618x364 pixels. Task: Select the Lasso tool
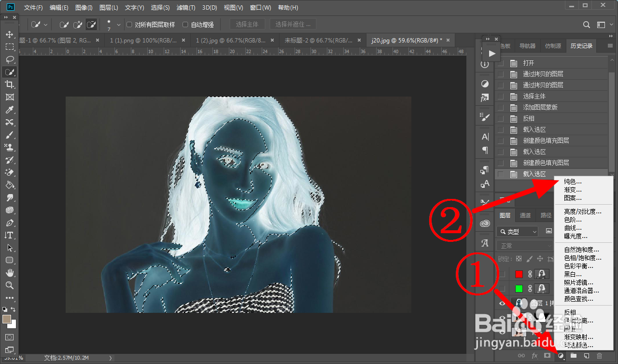tap(9, 60)
